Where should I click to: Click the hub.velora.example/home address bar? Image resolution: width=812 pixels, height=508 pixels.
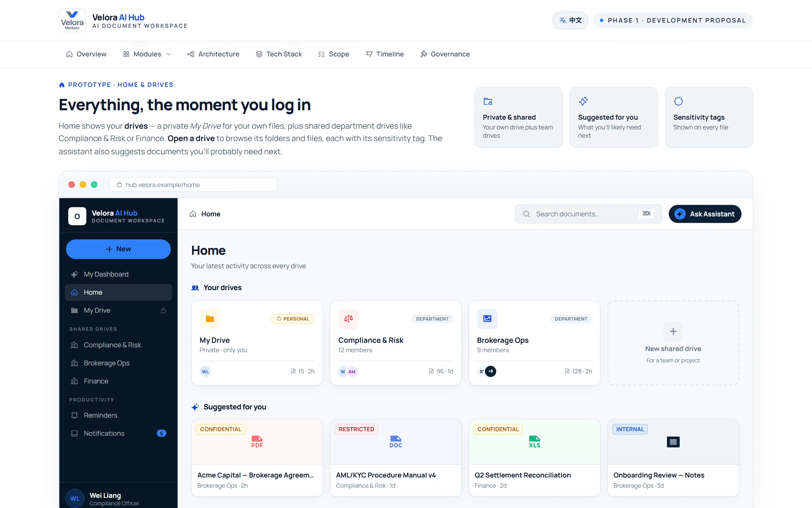point(193,185)
